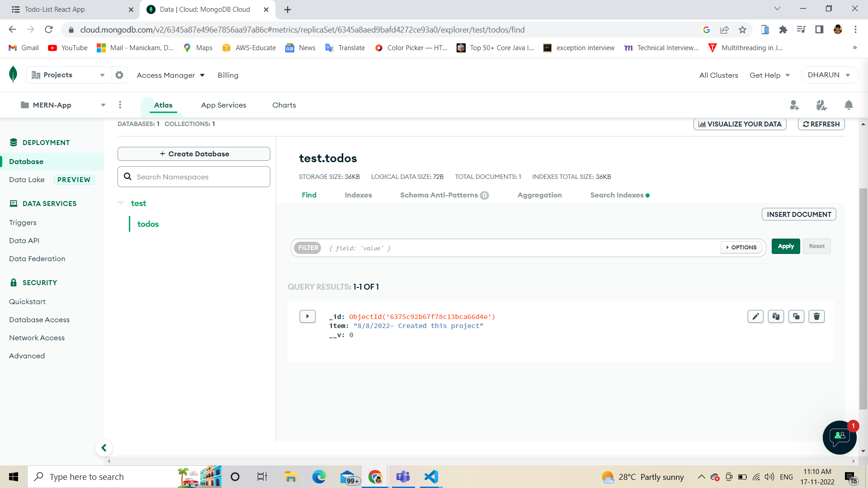This screenshot has width=868, height=488.
Task: Delete the document using the trash icon
Action: (x=816, y=316)
